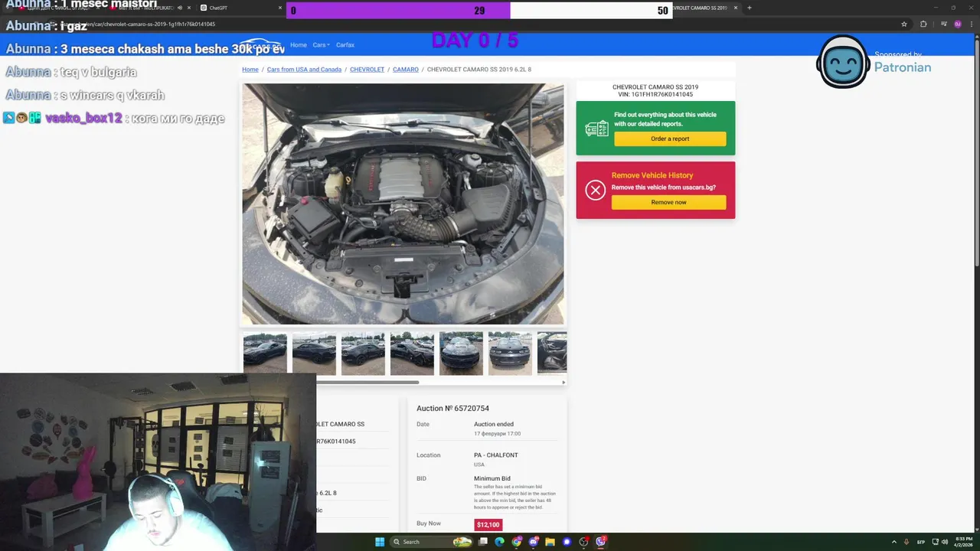Click the 'Auction № 65720754' heading
The image size is (980, 551).
452,409
